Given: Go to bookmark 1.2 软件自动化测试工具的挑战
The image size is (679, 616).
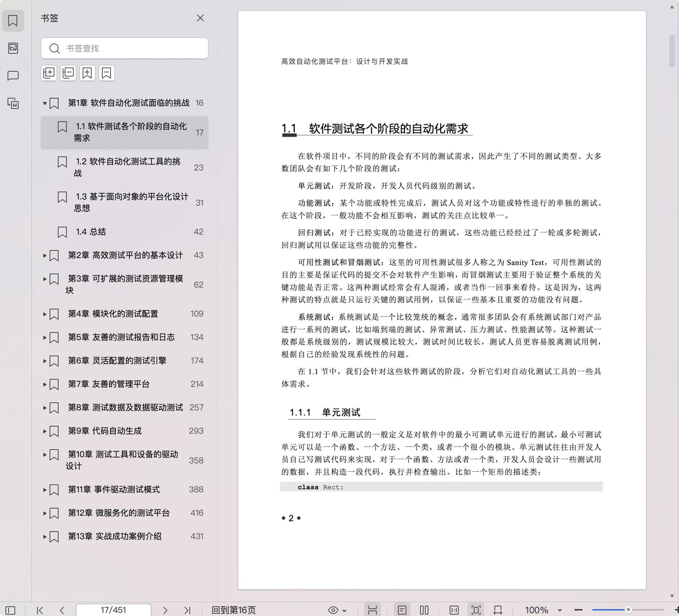Looking at the screenshot, I should tap(125, 167).
